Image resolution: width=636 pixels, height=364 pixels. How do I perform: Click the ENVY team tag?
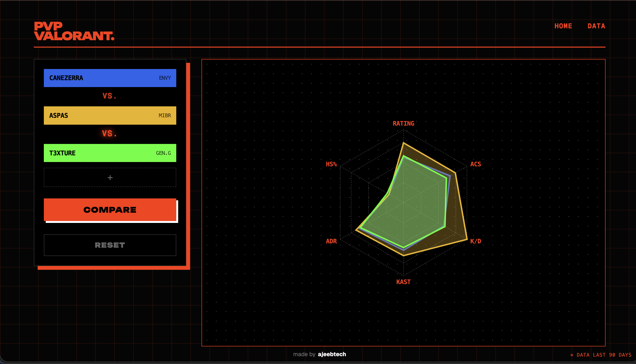tap(165, 78)
